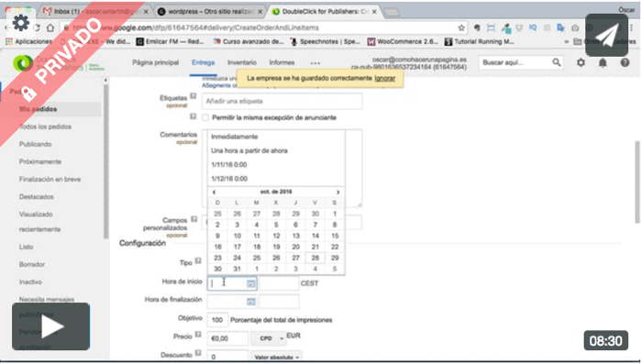
Task: Pick October 31 in the calendar
Action: pyautogui.click(x=237, y=269)
